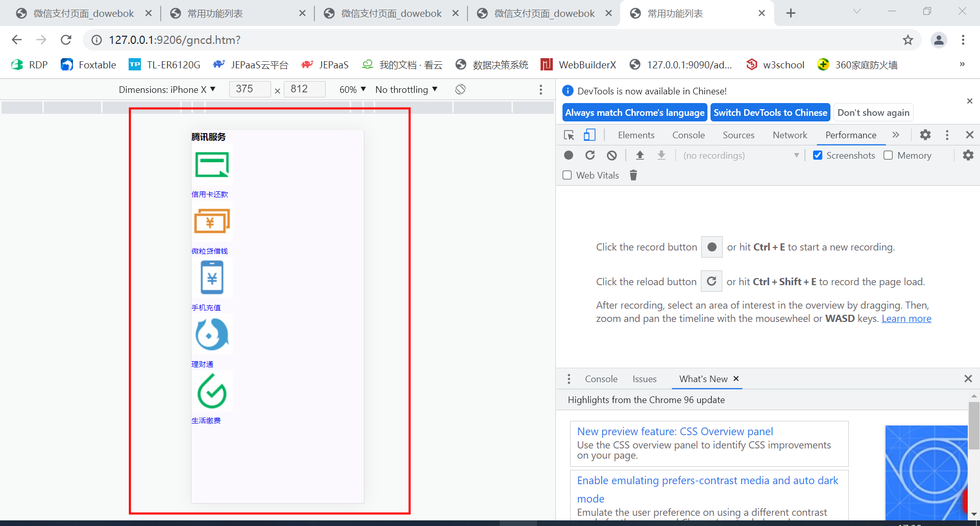Start recording with the record button
980x526 pixels.
569,155
